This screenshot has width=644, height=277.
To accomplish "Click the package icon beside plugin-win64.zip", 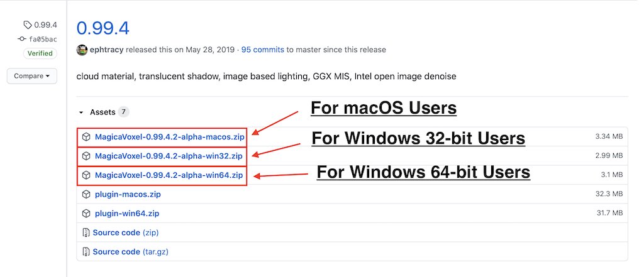I will coord(86,214).
